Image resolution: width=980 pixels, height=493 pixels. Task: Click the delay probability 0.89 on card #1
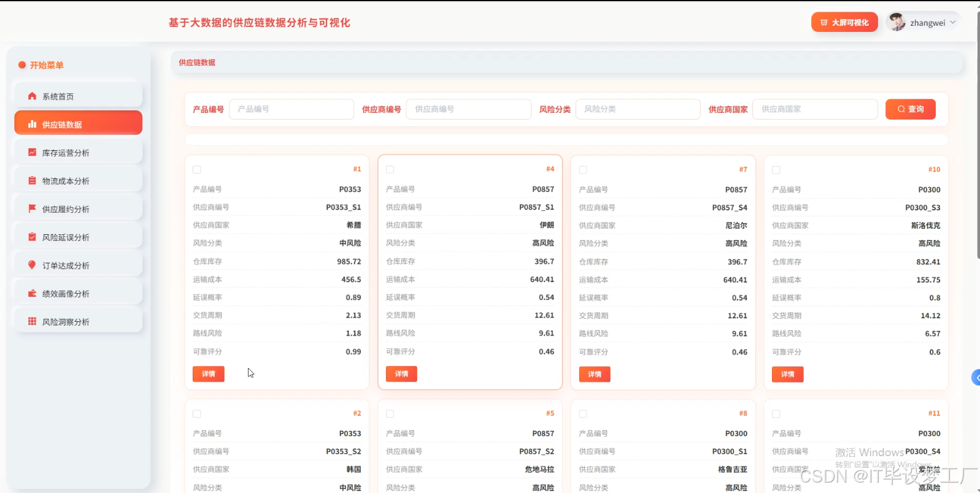[353, 297]
